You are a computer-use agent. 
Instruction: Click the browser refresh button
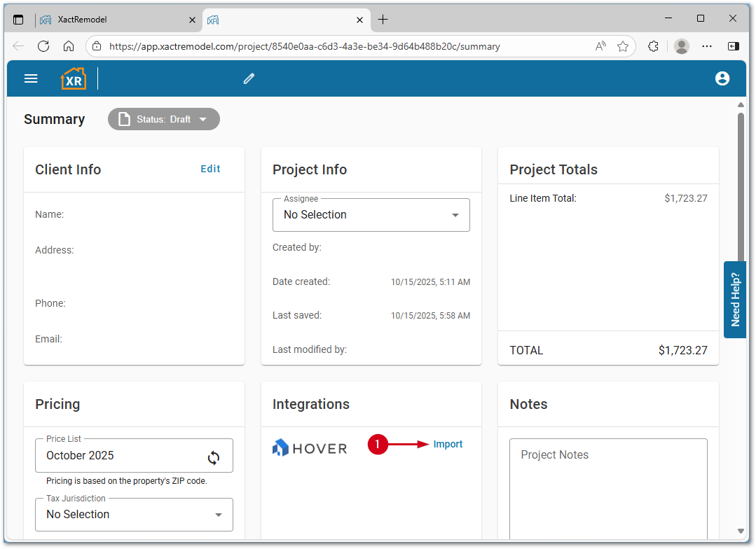(x=43, y=46)
